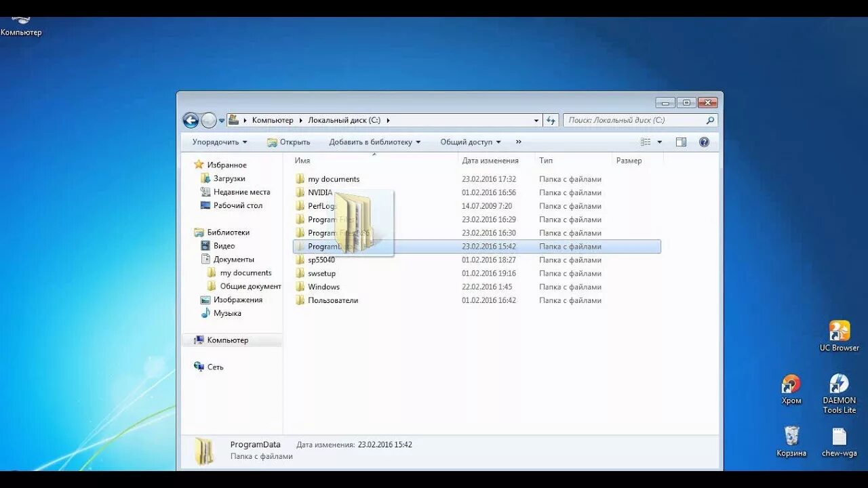Select the Пользователи folder icon

pyautogui.click(x=300, y=300)
